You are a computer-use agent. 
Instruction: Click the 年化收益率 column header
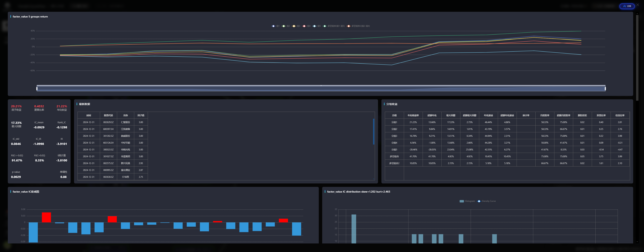pos(413,115)
